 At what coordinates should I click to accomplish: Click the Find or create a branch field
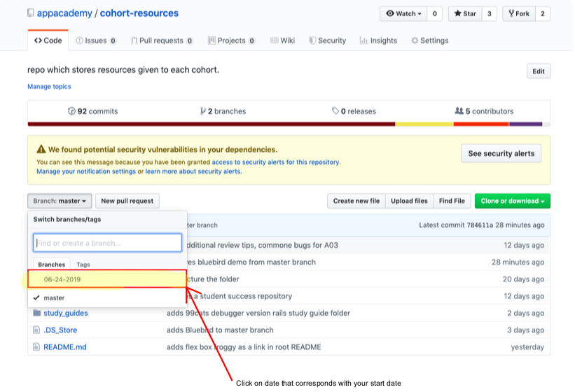click(107, 243)
